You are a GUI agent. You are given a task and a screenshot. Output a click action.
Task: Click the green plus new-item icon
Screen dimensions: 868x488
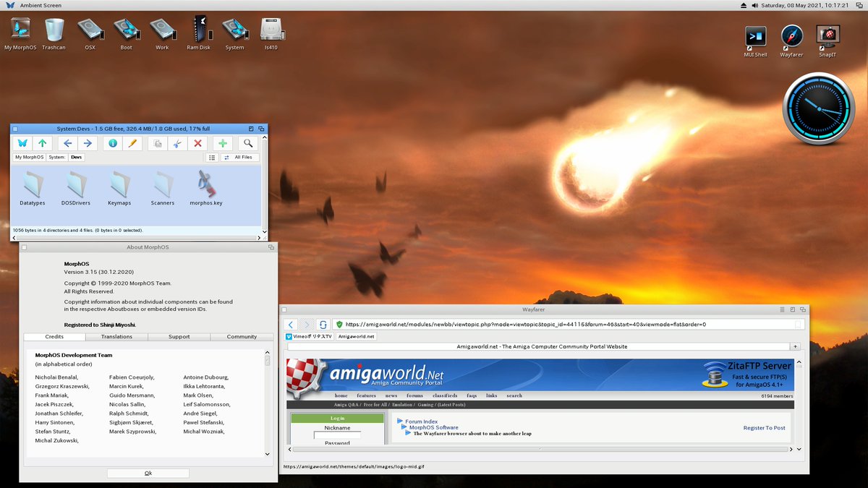click(x=222, y=143)
